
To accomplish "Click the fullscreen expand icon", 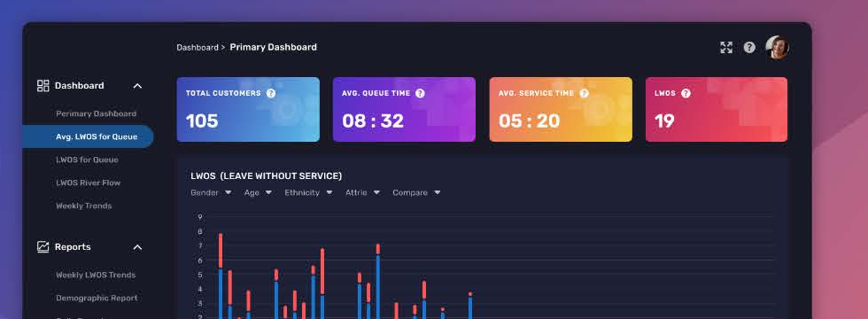I will tap(726, 48).
